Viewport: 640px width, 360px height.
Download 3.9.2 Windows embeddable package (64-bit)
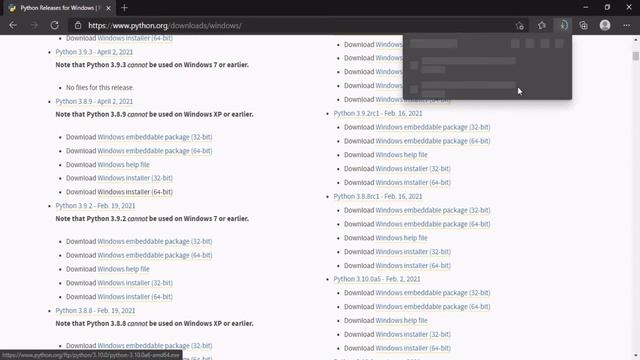pos(155,255)
